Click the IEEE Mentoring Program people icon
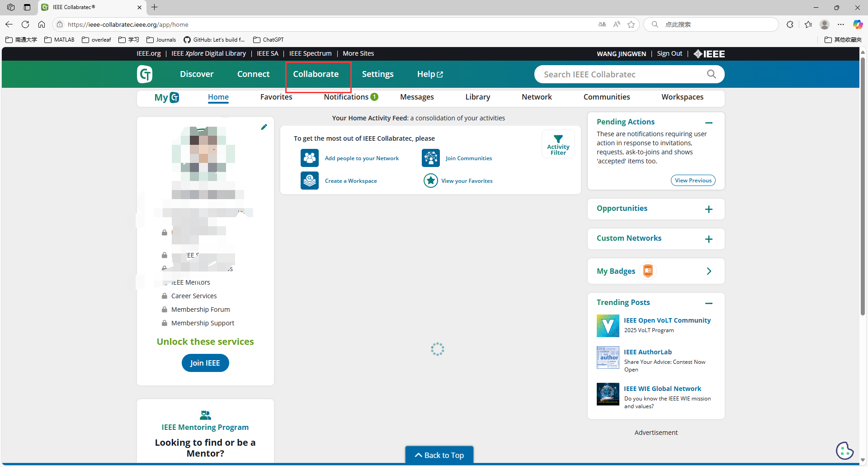Image resolution: width=868 pixels, height=467 pixels. tap(205, 415)
